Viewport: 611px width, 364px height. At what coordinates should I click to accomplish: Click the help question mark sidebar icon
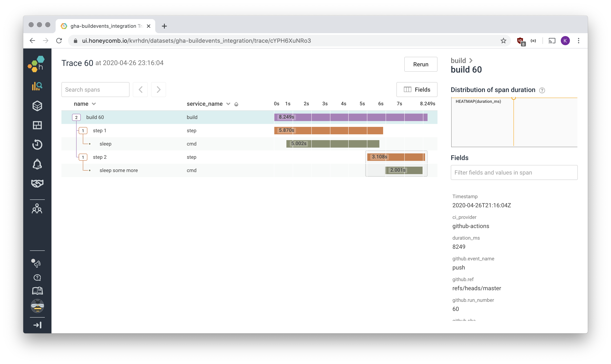click(x=37, y=278)
